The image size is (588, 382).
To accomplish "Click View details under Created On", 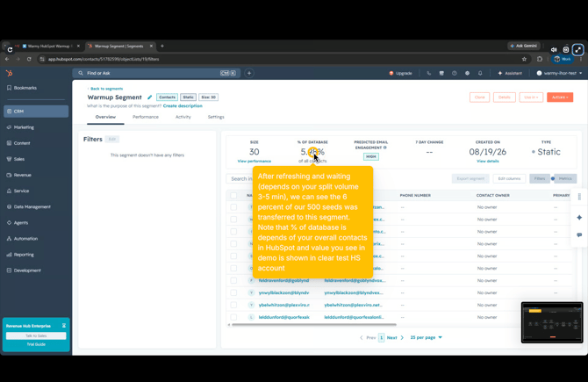I will (x=487, y=161).
